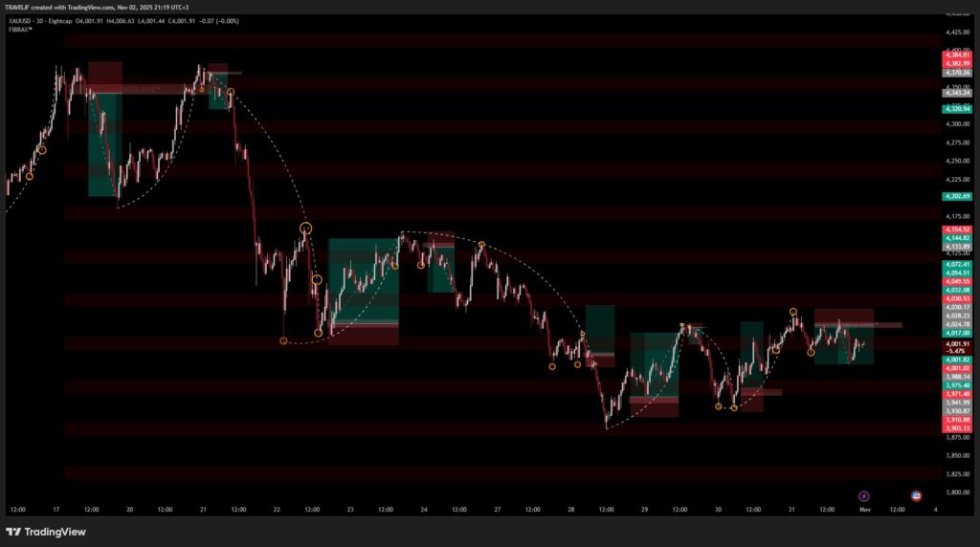This screenshot has height=547, width=980.
Task: Click the TradingView logo at bottom left
Action: (x=46, y=532)
